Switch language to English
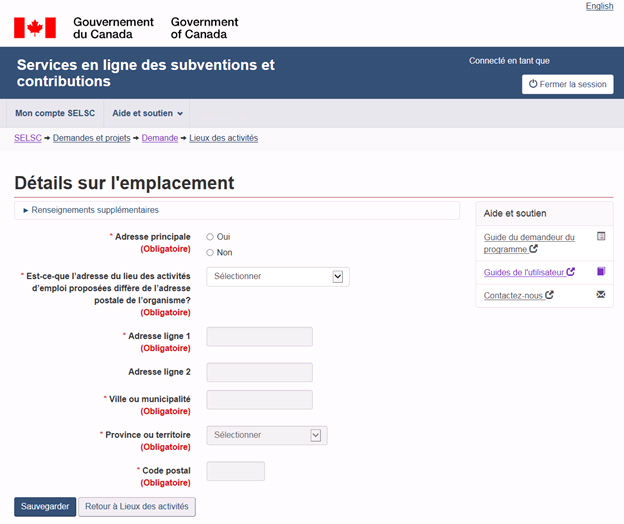The width and height of the screenshot is (624, 524). (x=599, y=6)
